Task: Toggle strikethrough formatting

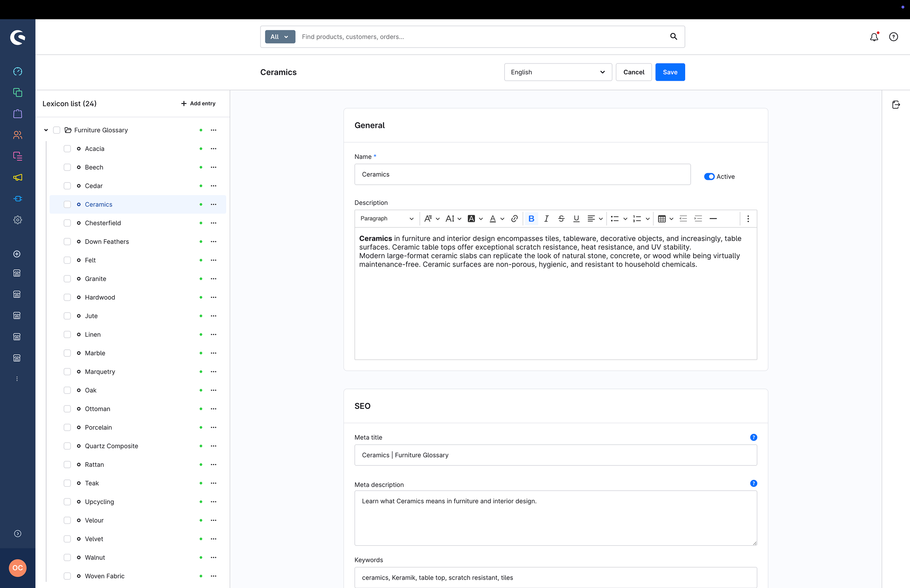Action: click(561, 219)
